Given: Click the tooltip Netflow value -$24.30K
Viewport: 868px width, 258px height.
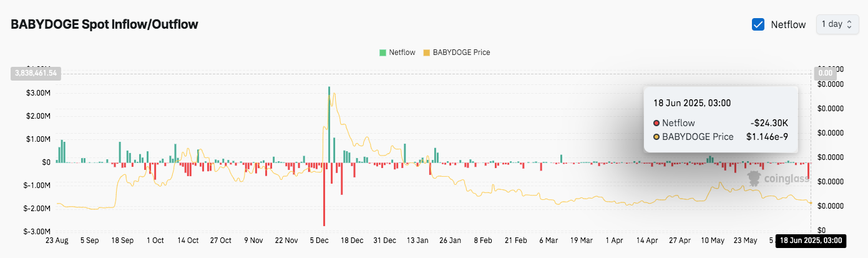Looking at the screenshot, I should click(769, 123).
